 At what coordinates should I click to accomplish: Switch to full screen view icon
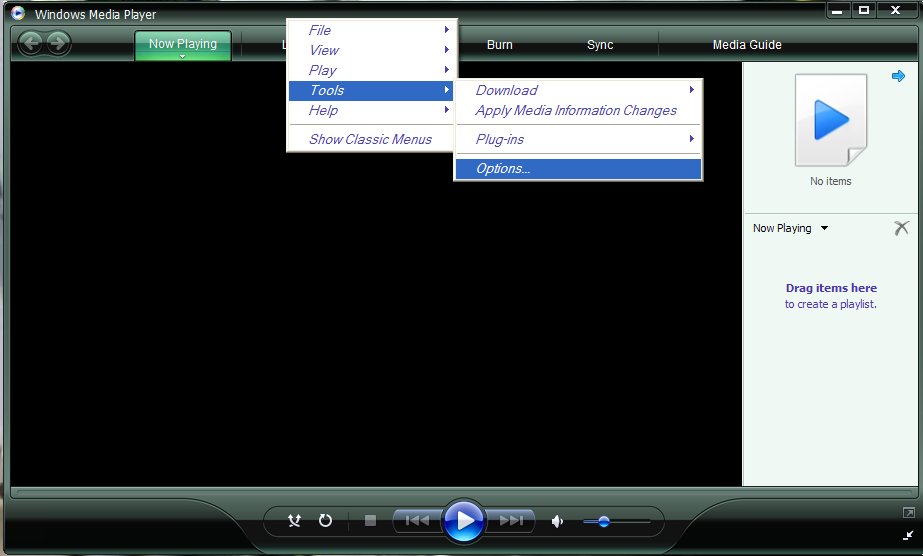[x=908, y=512]
